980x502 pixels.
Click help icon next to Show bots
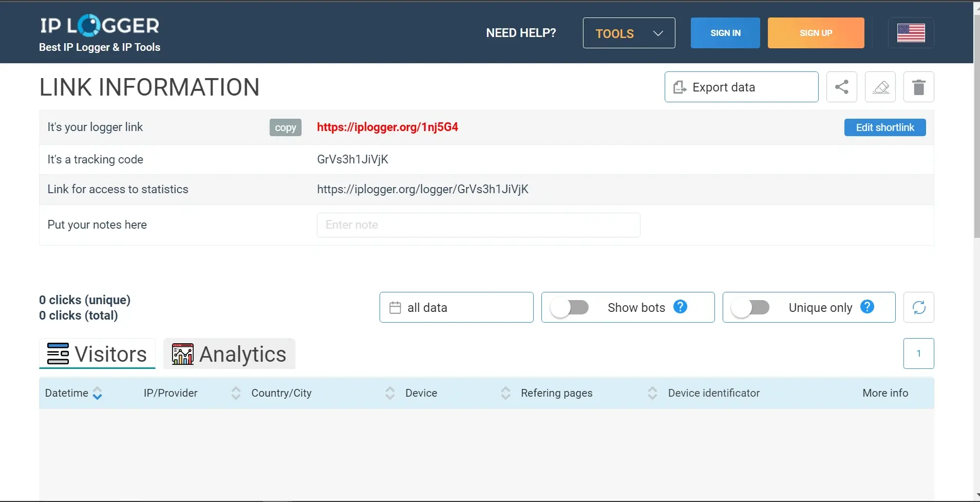coord(680,307)
